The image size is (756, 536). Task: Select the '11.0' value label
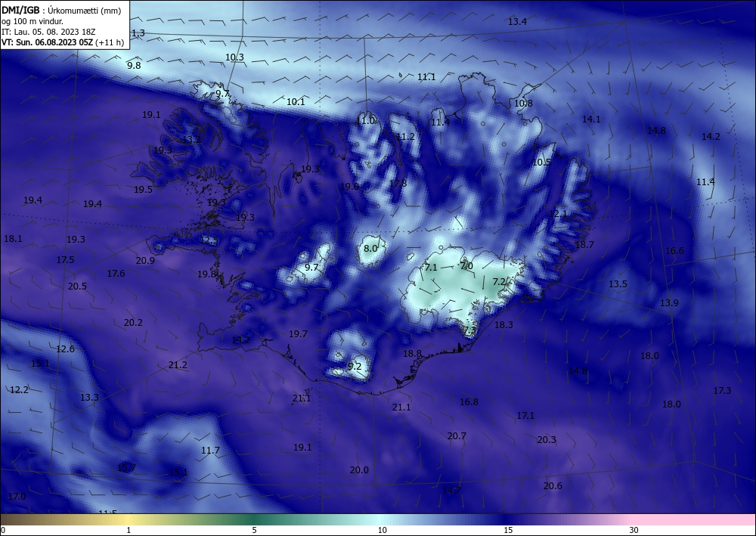[x=365, y=120]
